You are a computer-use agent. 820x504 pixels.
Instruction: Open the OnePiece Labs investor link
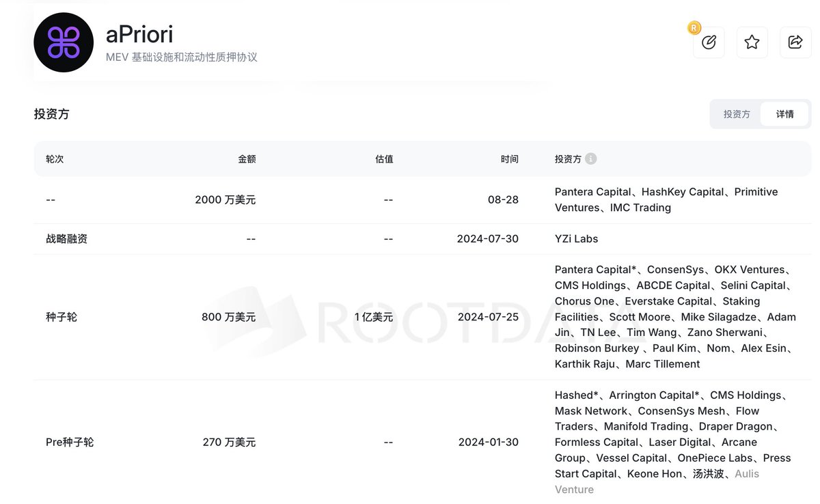click(715, 458)
